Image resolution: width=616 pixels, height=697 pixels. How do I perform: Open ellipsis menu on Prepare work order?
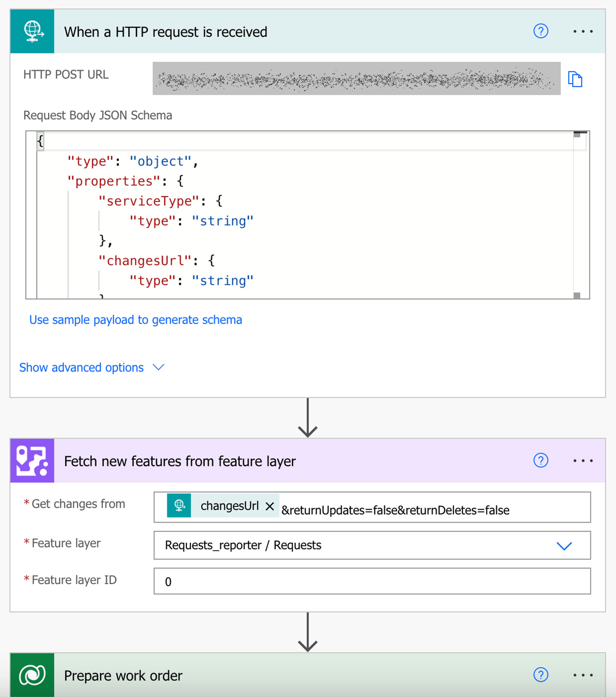point(583,675)
